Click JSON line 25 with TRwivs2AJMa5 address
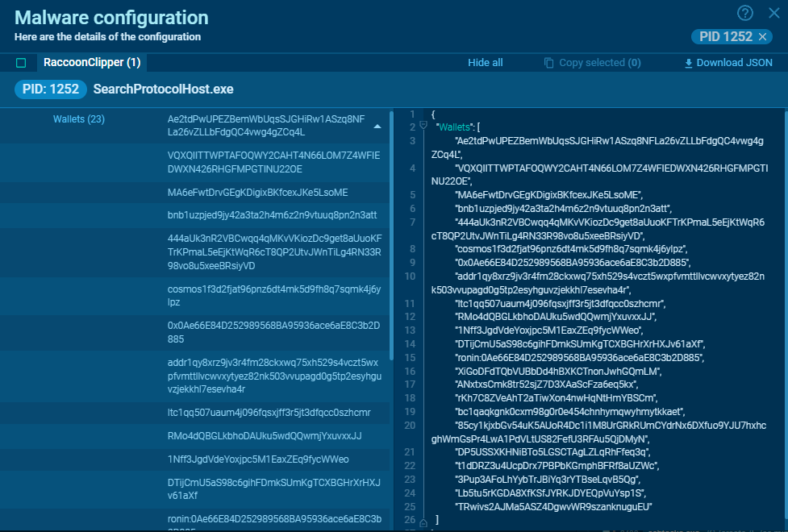This screenshot has height=532, width=788. point(553,506)
